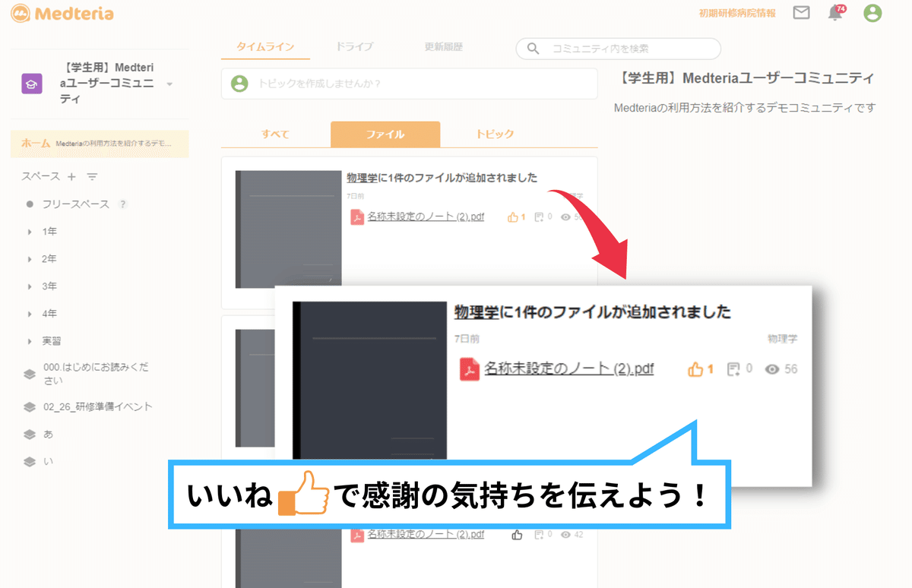Image resolution: width=912 pixels, height=588 pixels.
Task: Click bottom card's comment icon
Action: click(539, 535)
